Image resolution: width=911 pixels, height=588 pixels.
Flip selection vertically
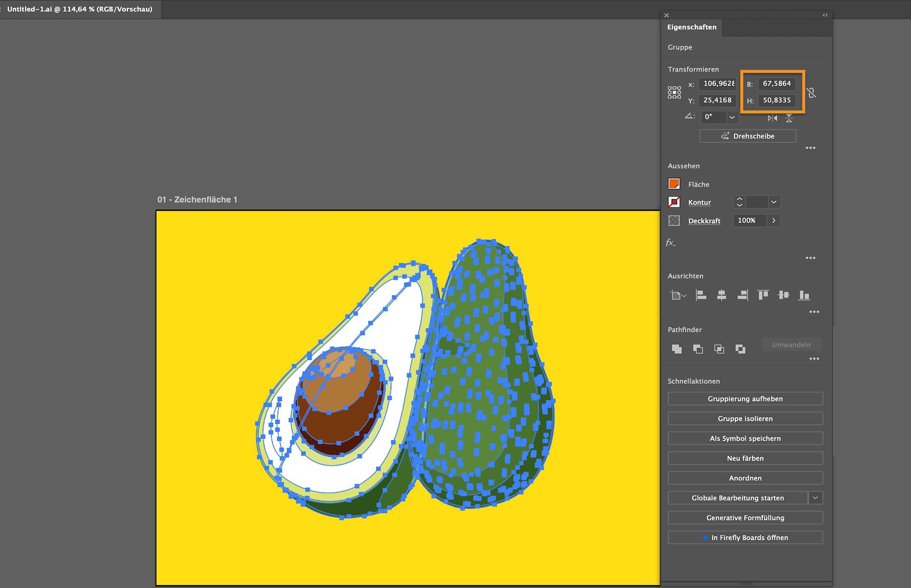(x=789, y=118)
